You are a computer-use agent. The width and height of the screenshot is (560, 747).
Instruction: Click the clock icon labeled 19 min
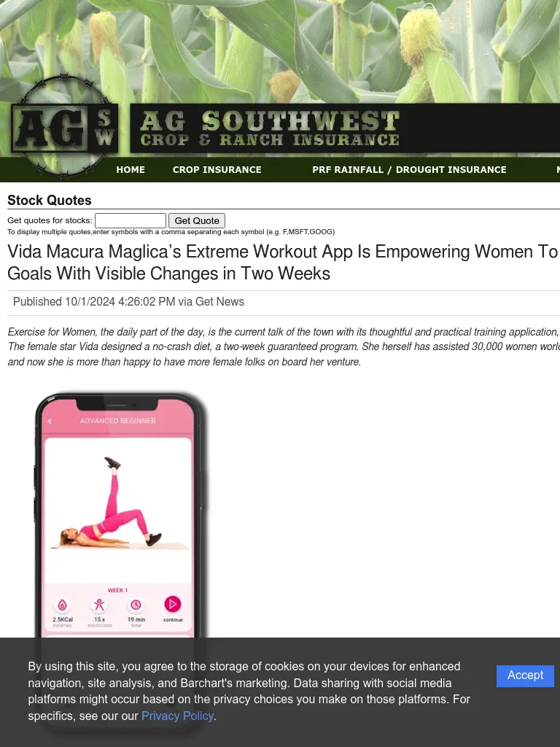(136, 605)
